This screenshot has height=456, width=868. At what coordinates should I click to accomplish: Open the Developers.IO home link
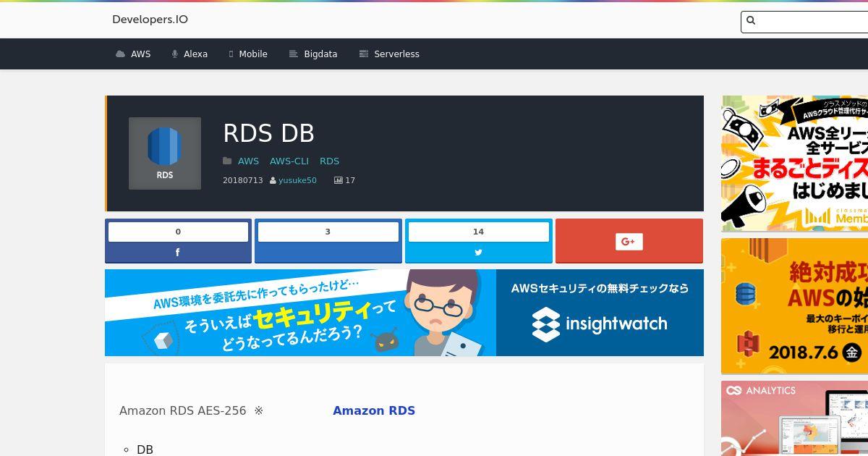pyautogui.click(x=150, y=20)
